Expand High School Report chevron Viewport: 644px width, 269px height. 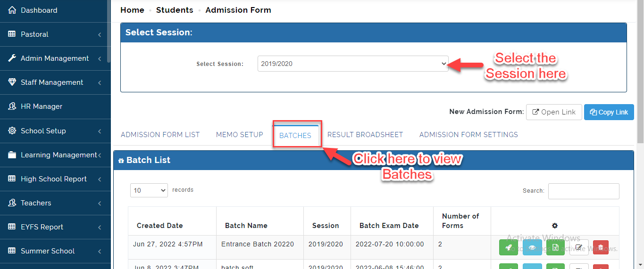[x=100, y=179]
